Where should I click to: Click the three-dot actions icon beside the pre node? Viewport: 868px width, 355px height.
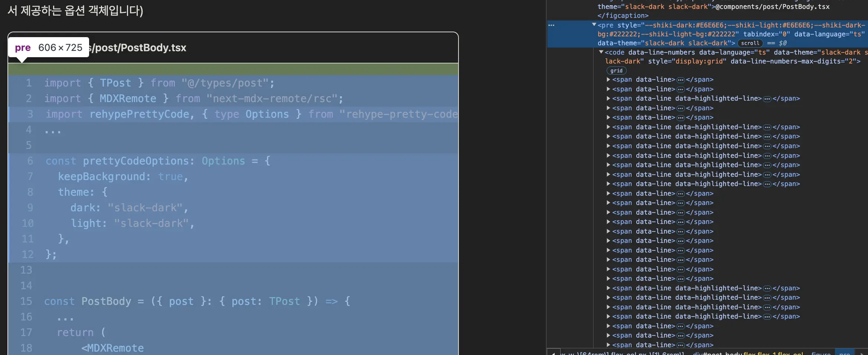[x=551, y=25]
